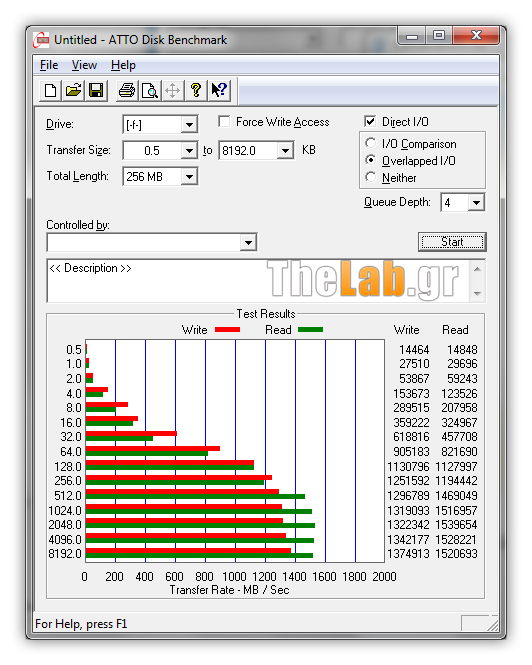Click read value 1127997 for 128.0 row
Screen dimensions: 532x665
(x=456, y=467)
